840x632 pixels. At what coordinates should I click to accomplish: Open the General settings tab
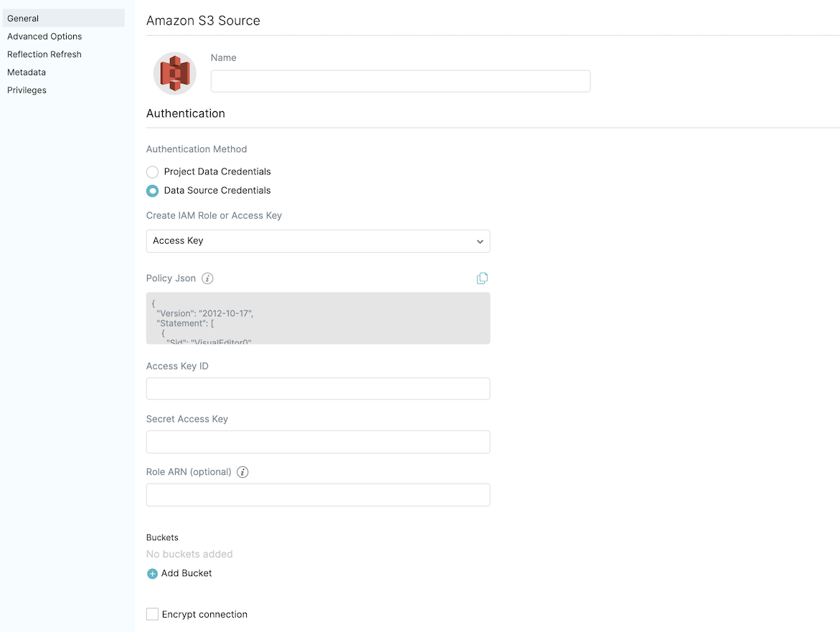[x=23, y=19]
